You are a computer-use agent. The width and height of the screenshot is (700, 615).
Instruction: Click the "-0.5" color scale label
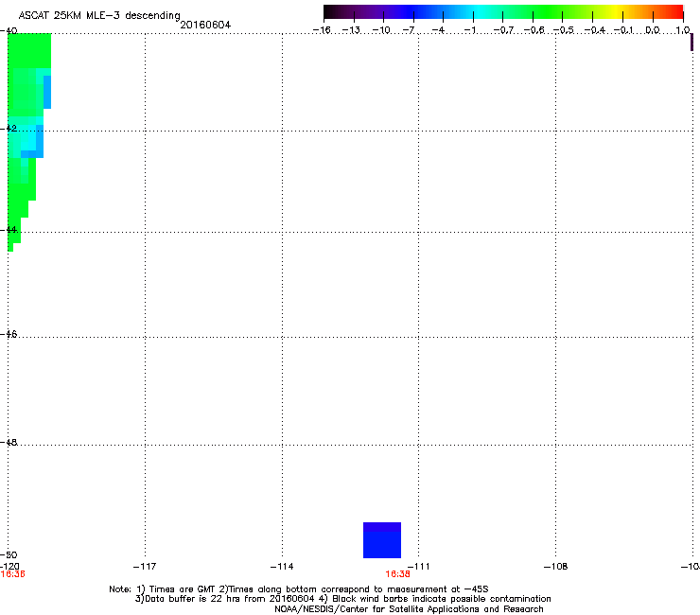point(564,30)
